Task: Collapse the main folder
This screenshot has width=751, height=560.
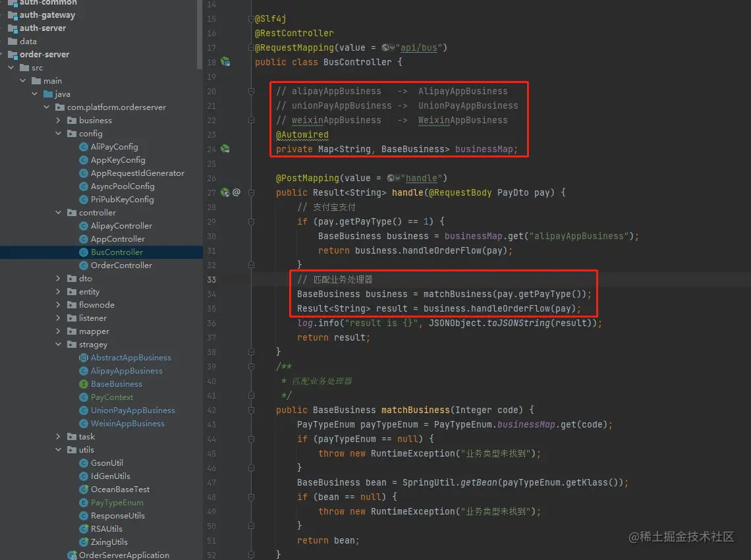Action: [22, 81]
